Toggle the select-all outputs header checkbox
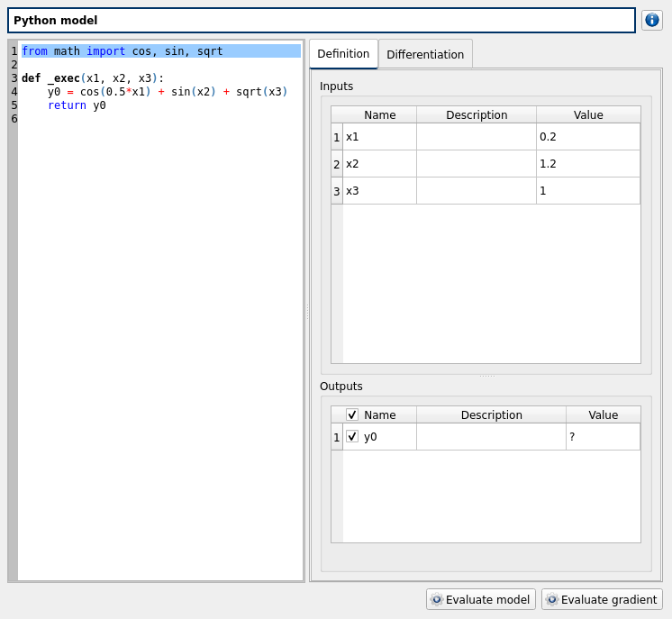This screenshot has height=619, width=672. 352,415
